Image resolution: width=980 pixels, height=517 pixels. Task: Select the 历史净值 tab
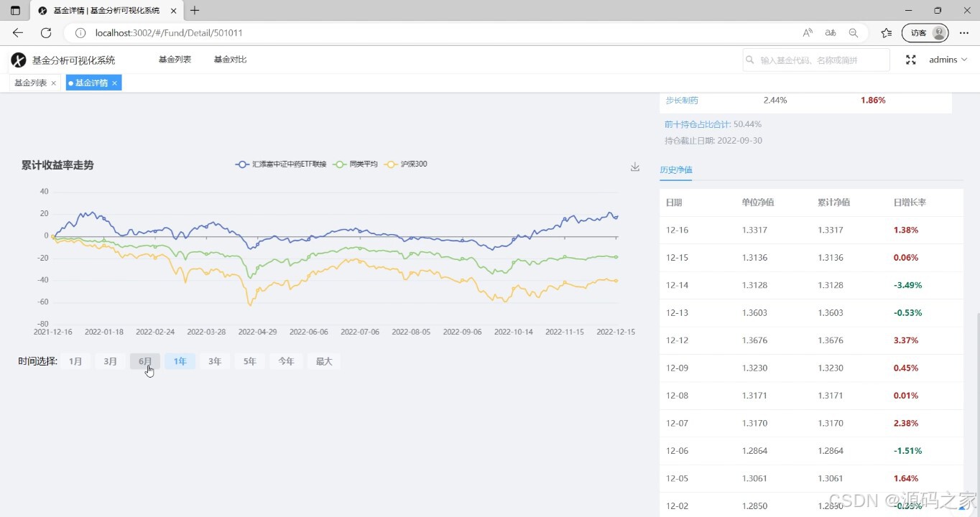[x=676, y=169]
